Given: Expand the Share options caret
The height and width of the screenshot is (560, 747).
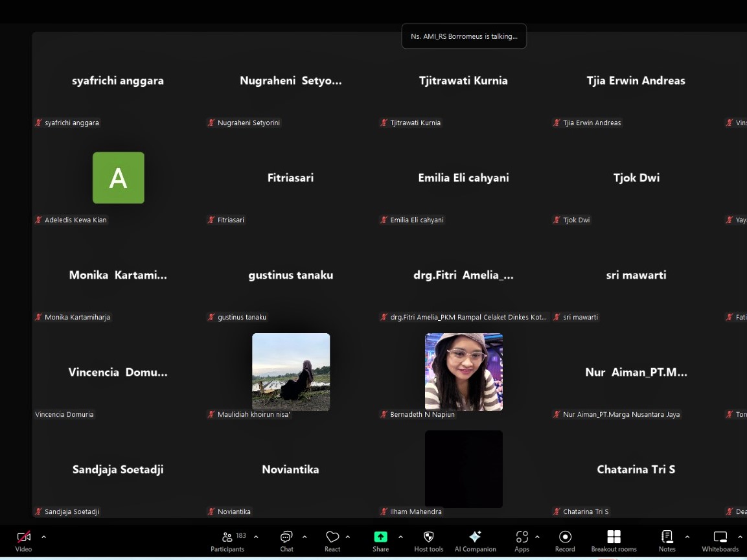Looking at the screenshot, I should (400, 537).
